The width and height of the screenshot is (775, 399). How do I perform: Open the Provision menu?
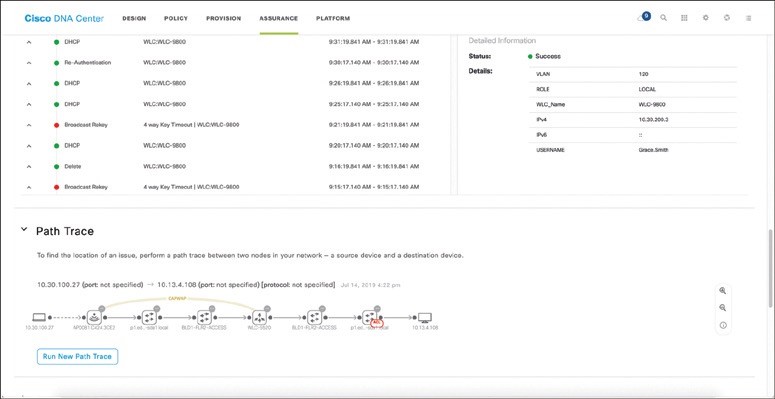[223, 18]
